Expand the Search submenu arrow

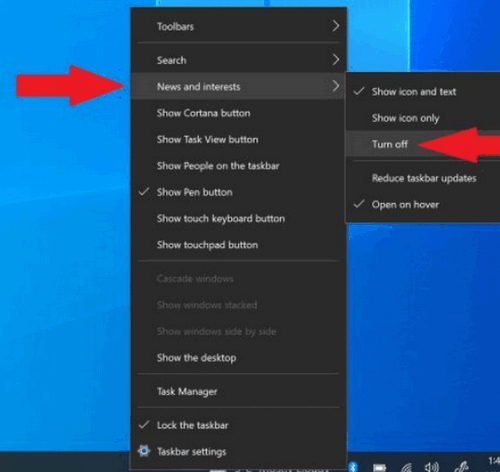coord(336,60)
